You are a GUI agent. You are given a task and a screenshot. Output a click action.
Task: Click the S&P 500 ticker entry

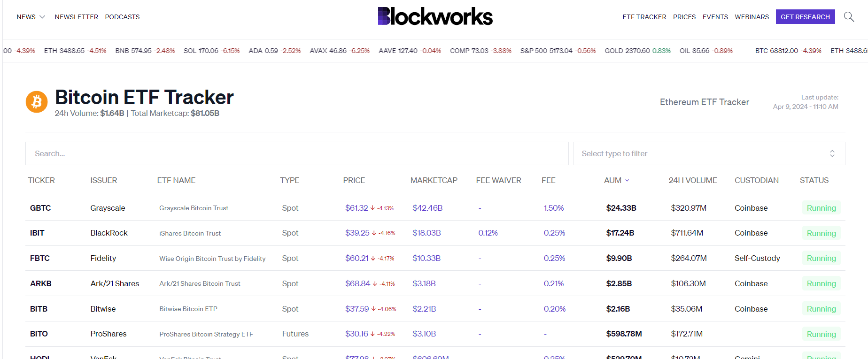tap(558, 51)
